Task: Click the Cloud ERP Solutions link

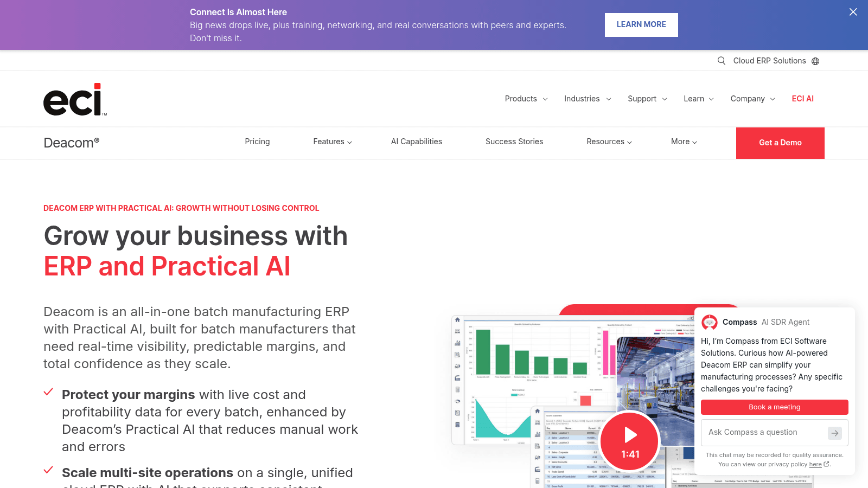Action: (769, 61)
